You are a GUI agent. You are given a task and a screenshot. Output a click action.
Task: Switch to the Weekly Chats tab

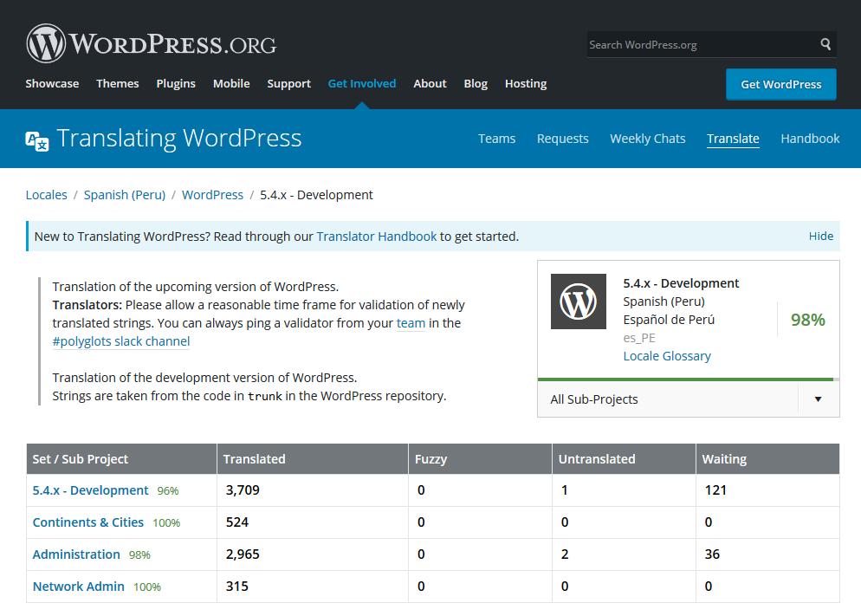[x=647, y=139]
